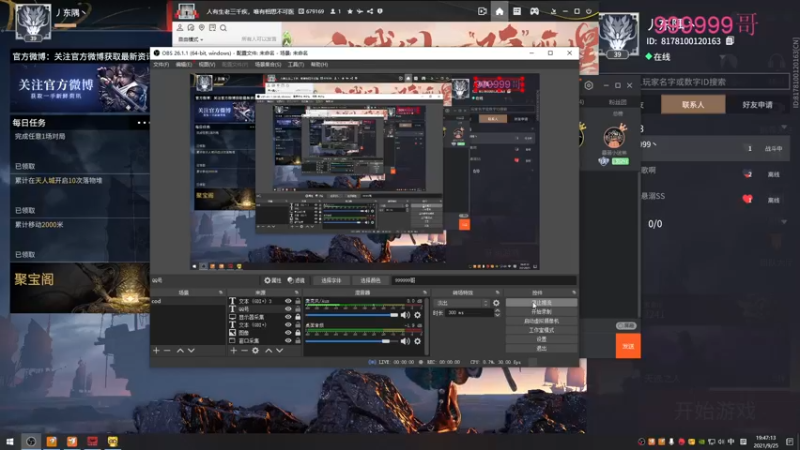Add a new scene with plus icon
Viewport: 800px width, 450px height.
pos(156,351)
